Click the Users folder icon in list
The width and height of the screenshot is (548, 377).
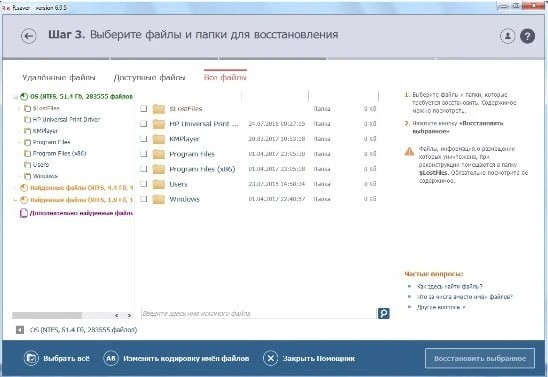(x=159, y=184)
